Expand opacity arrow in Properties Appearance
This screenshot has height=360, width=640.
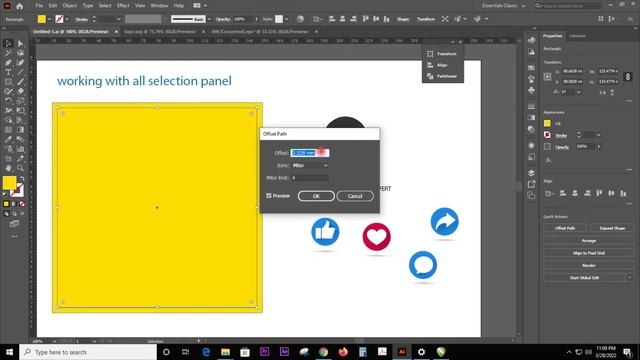[x=599, y=147]
